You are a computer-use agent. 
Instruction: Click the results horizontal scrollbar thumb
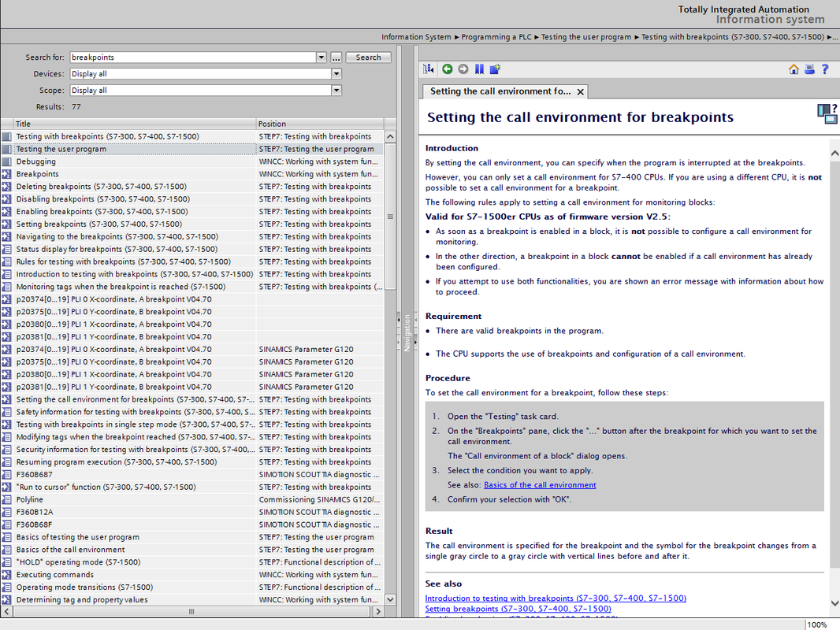pos(191,611)
